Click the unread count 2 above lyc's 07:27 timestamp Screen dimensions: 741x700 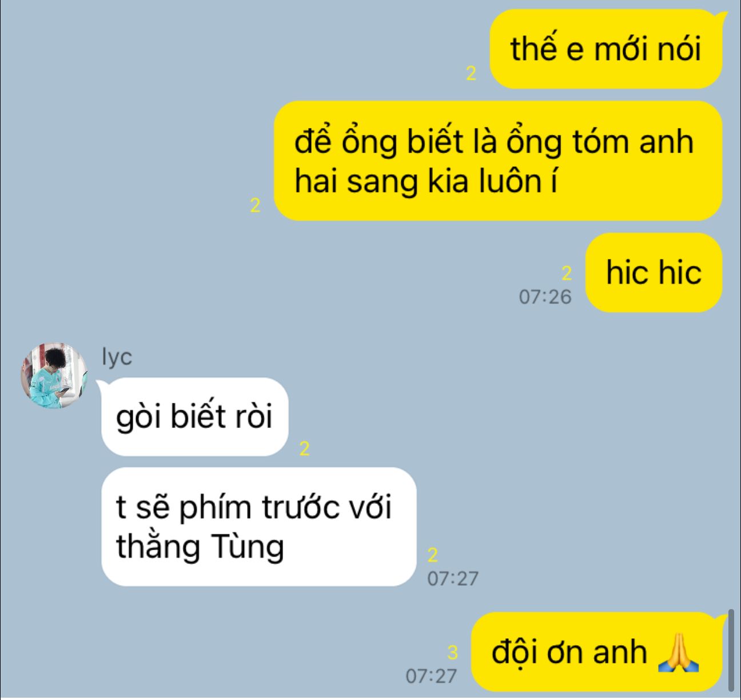pyautogui.click(x=432, y=555)
